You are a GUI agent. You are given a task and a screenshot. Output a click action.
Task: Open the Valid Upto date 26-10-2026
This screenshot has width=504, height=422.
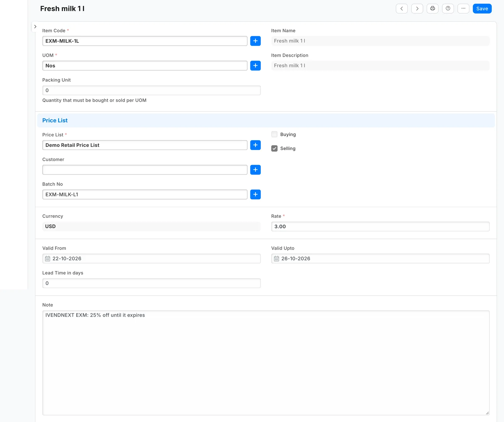(x=380, y=258)
